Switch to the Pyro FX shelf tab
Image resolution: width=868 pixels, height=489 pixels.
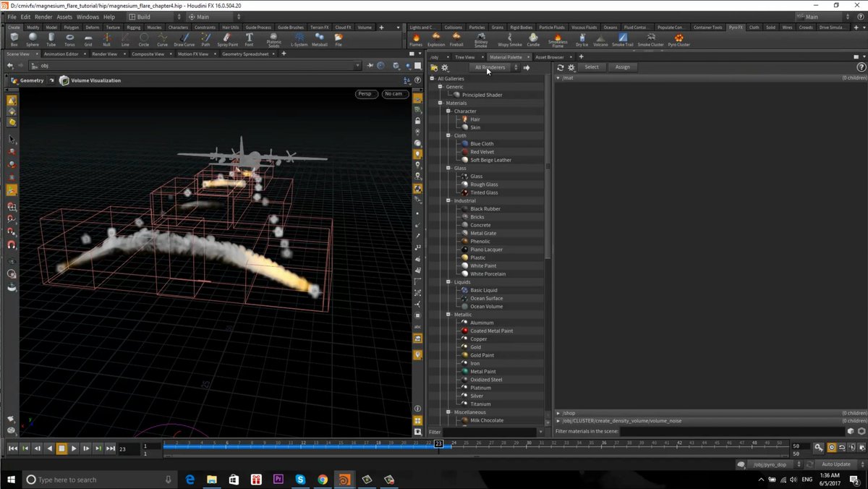pos(736,27)
